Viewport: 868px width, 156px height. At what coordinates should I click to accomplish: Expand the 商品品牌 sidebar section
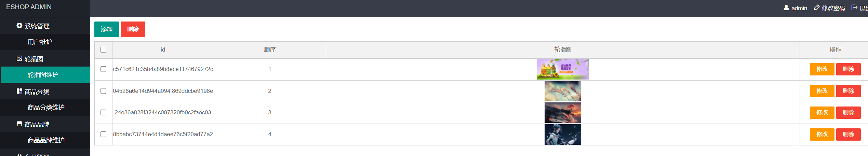click(x=37, y=124)
